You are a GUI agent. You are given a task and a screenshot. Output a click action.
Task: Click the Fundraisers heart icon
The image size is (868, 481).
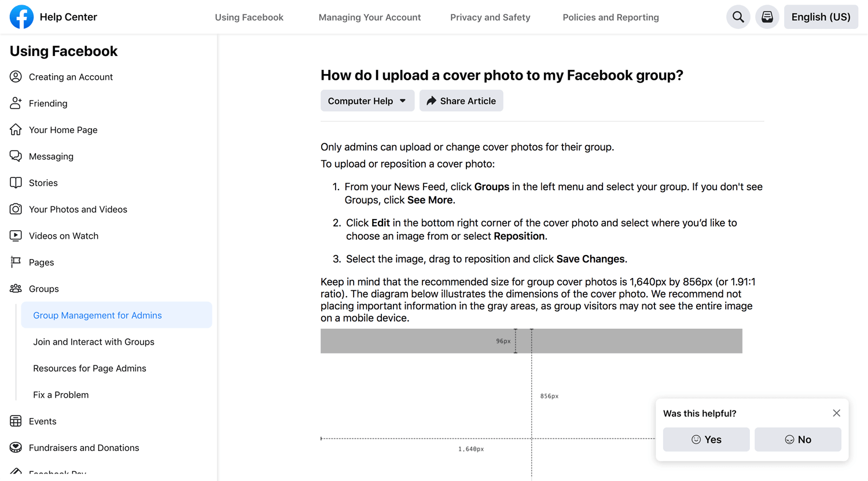click(x=16, y=447)
